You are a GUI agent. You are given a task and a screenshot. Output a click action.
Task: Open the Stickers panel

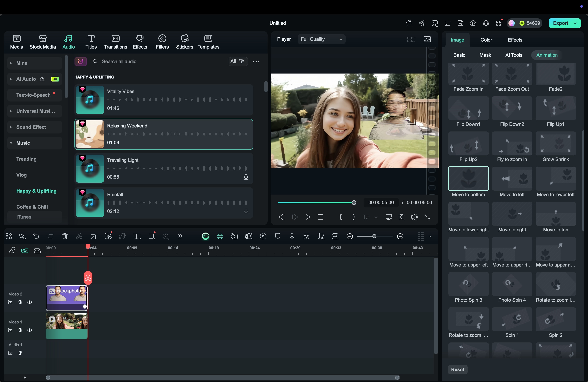[184, 42]
